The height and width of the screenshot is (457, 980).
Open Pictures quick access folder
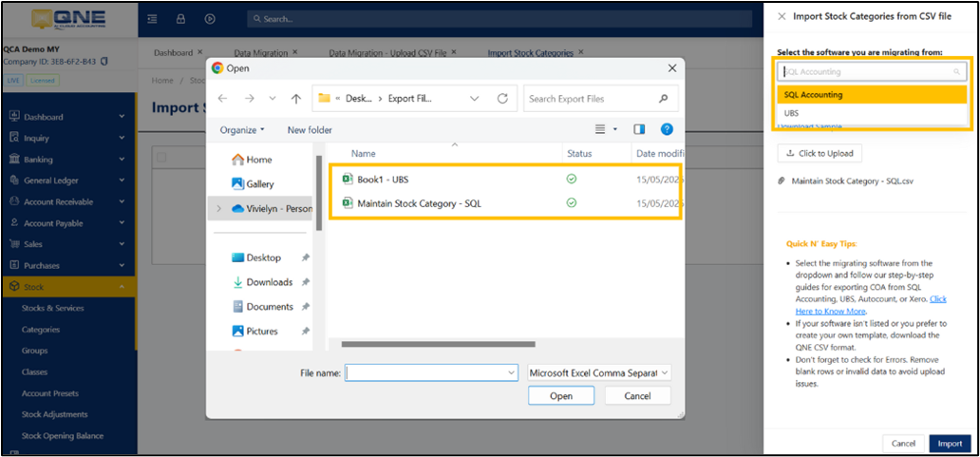tap(255, 331)
